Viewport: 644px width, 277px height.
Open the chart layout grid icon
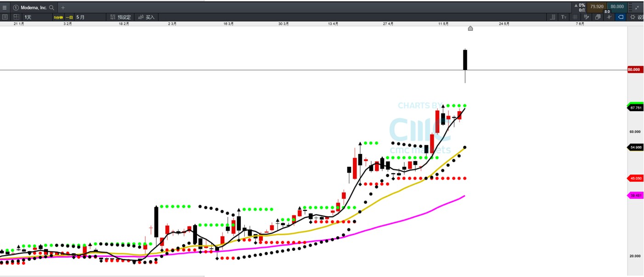pyautogui.click(x=17, y=17)
